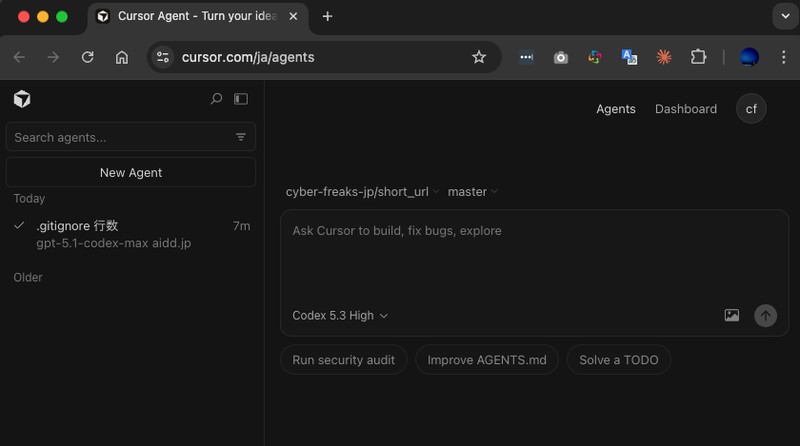
Task: Switch to the Dashboard tab
Action: coord(686,109)
